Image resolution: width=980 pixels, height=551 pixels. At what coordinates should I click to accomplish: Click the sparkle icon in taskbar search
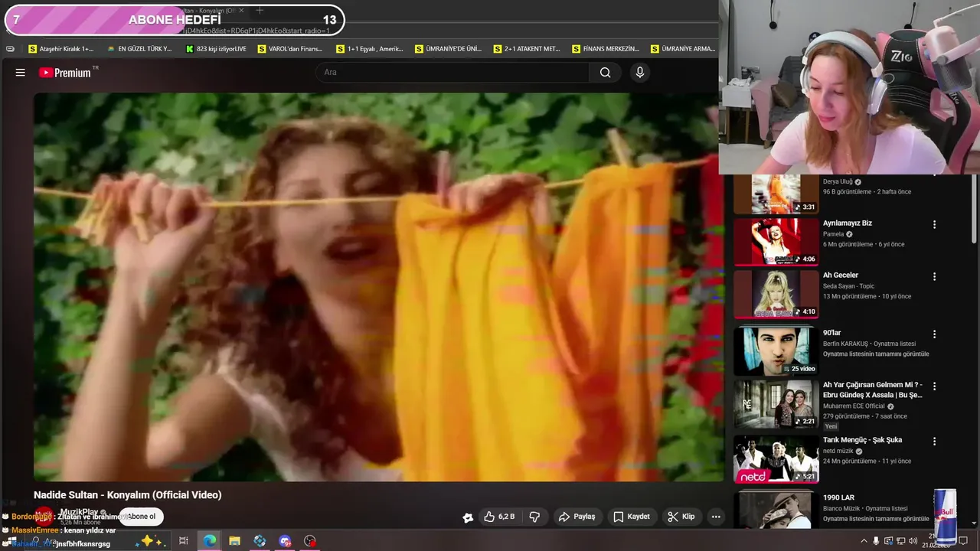[x=150, y=541]
